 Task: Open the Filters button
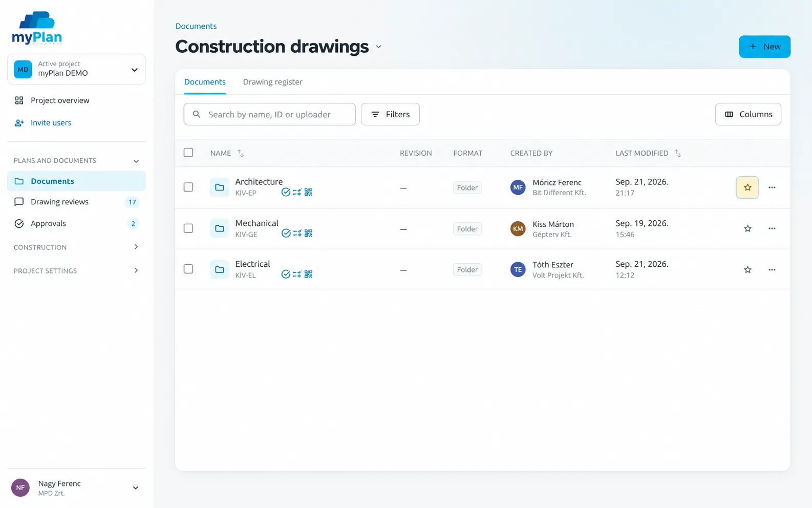tap(390, 114)
